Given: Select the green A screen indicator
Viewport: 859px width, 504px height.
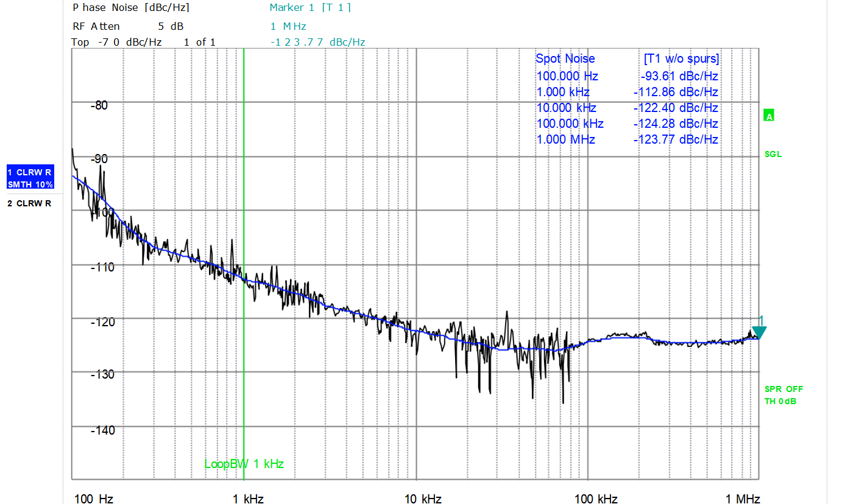Looking at the screenshot, I should pyautogui.click(x=769, y=116).
